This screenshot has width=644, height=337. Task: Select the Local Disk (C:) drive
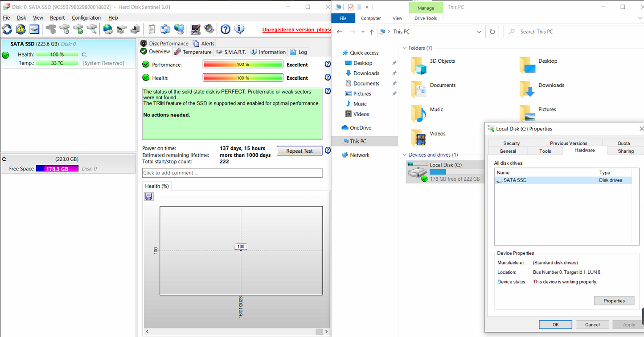(x=444, y=172)
